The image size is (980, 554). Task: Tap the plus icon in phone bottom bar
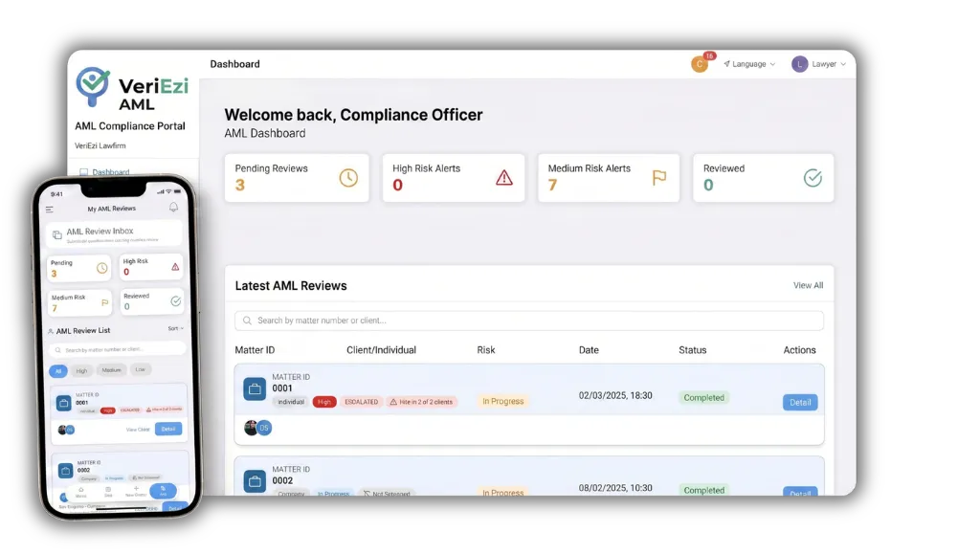coord(136,490)
